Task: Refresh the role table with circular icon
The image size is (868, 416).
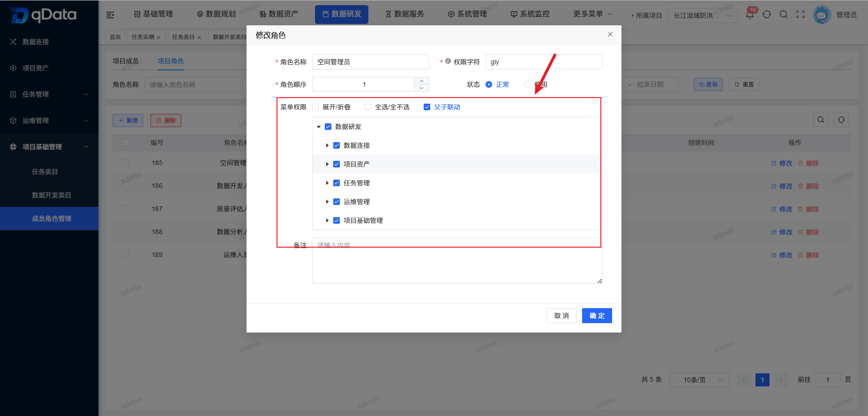Action: pos(841,120)
